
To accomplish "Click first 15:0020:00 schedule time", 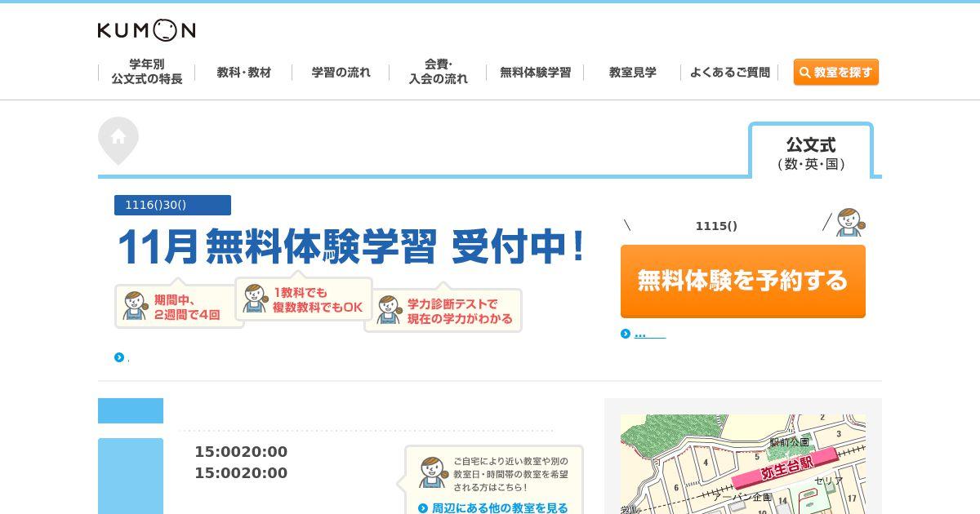I will click(x=241, y=452).
